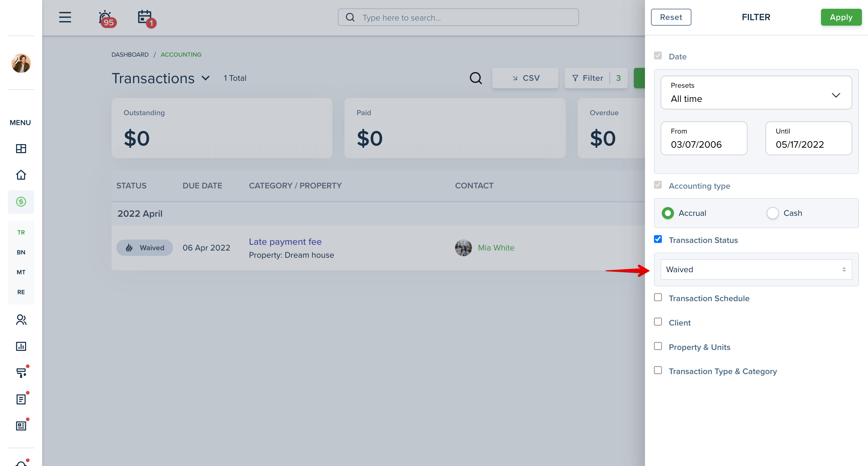Open the MT submenu item
Viewport: 868px width, 466px height.
[x=21, y=272]
